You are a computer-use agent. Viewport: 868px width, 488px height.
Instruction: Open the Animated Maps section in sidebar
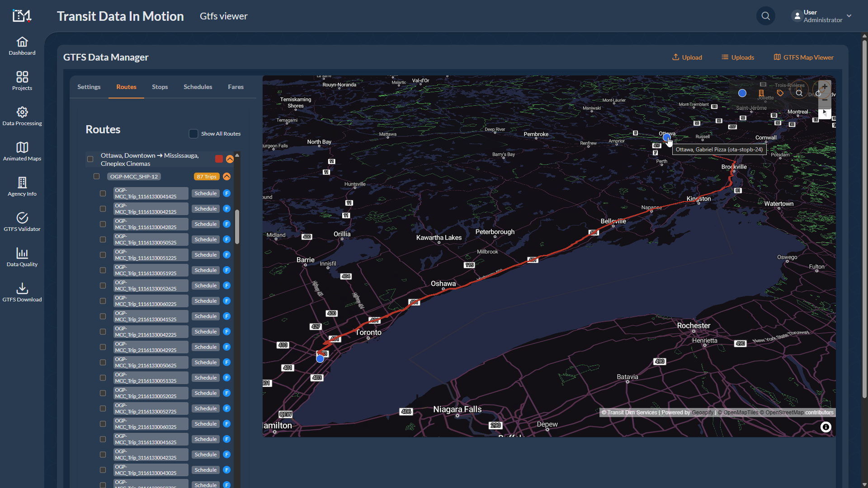click(22, 151)
